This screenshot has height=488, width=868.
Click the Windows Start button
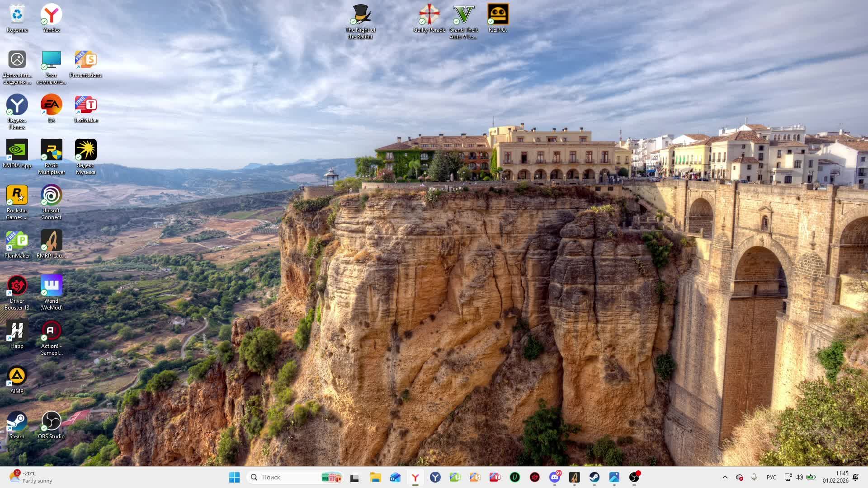point(234,477)
